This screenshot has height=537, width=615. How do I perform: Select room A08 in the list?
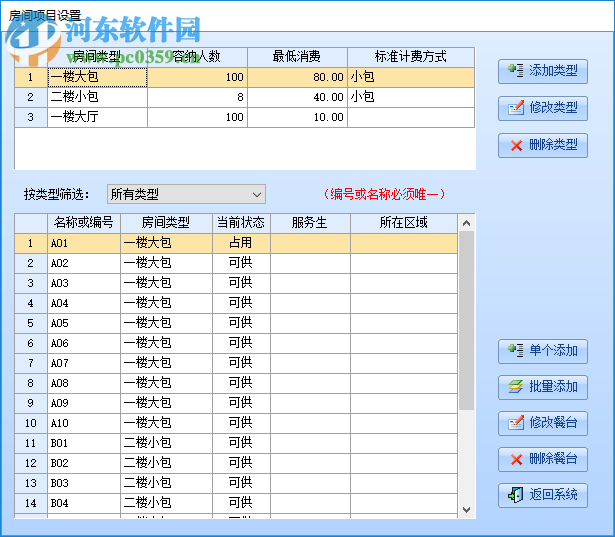pyautogui.click(x=236, y=383)
